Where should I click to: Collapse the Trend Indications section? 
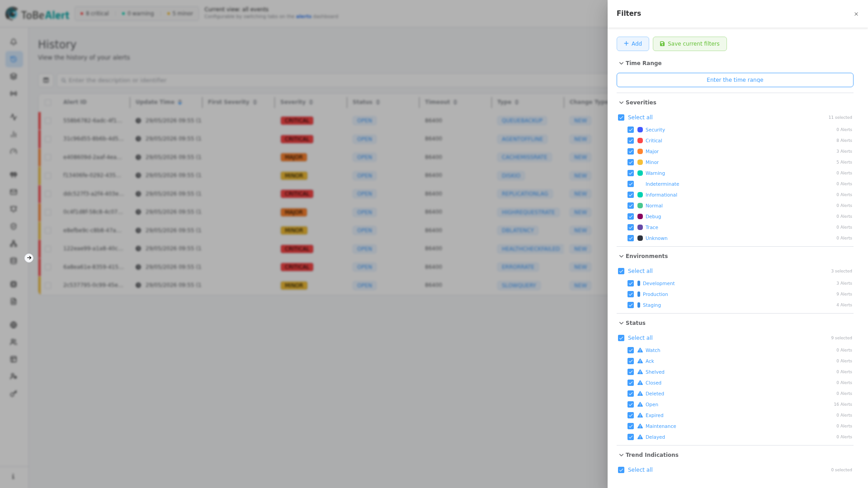621,455
